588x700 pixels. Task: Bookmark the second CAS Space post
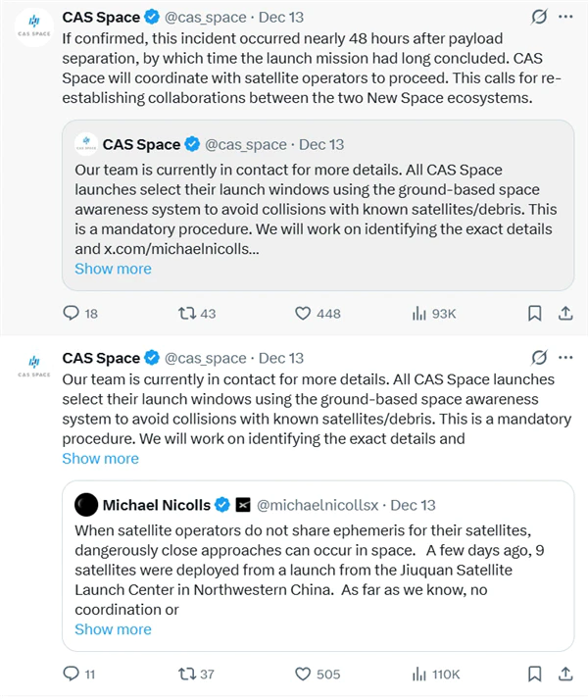click(x=534, y=674)
